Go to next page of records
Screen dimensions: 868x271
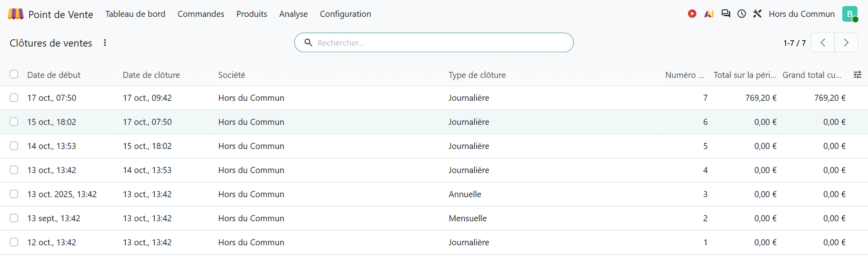click(846, 43)
